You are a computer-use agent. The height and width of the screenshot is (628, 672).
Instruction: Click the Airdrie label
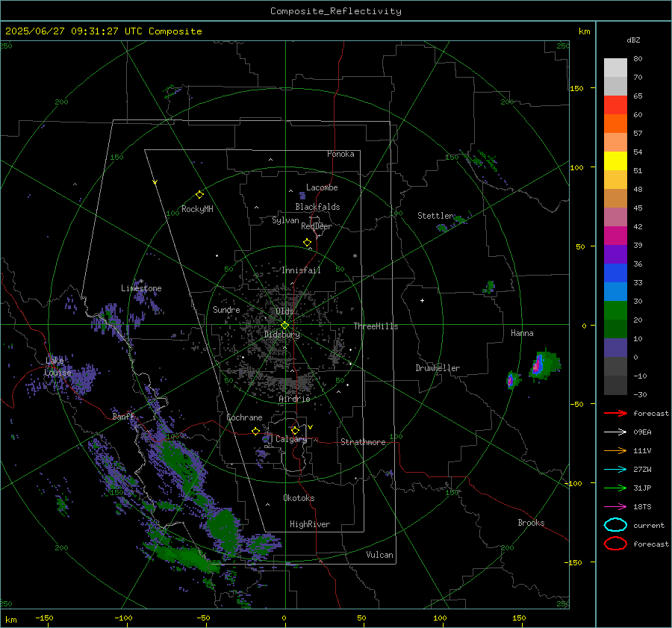[x=294, y=399]
